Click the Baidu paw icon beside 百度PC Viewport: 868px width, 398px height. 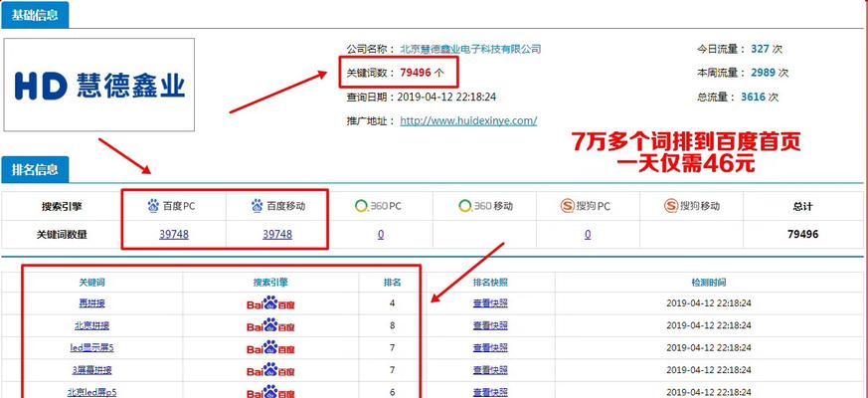tap(153, 206)
